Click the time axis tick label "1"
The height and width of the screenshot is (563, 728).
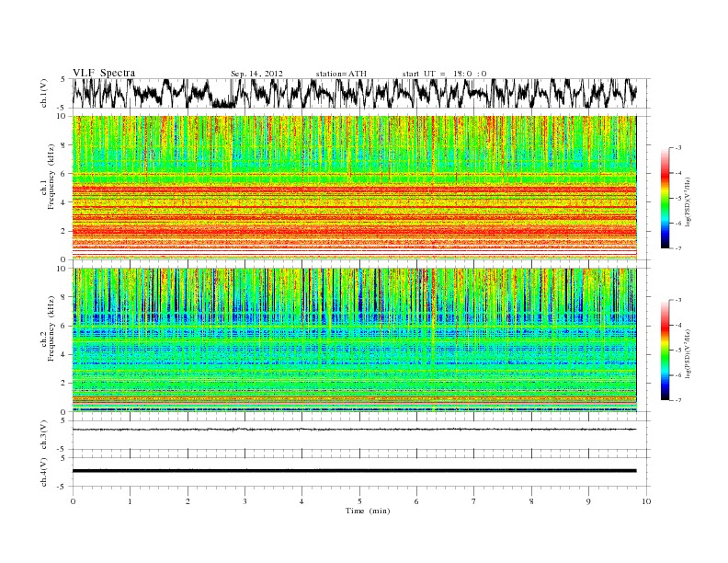coord(130,501)
